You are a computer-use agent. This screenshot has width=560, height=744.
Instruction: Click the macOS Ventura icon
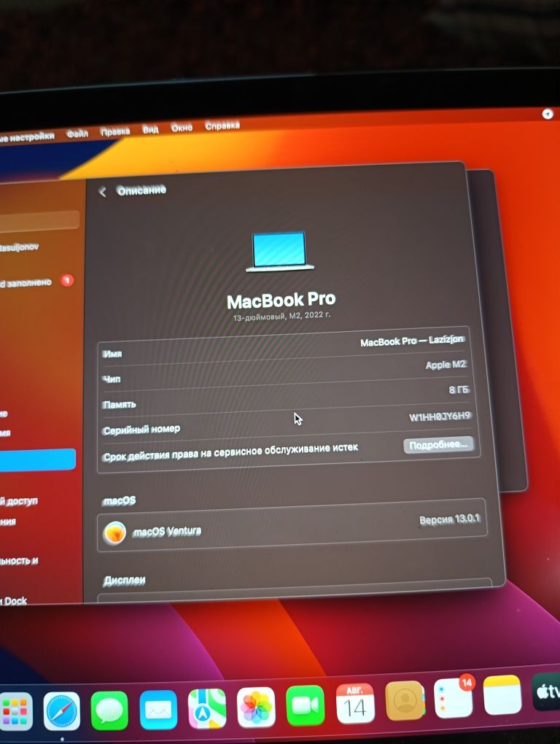pos(114,533)
